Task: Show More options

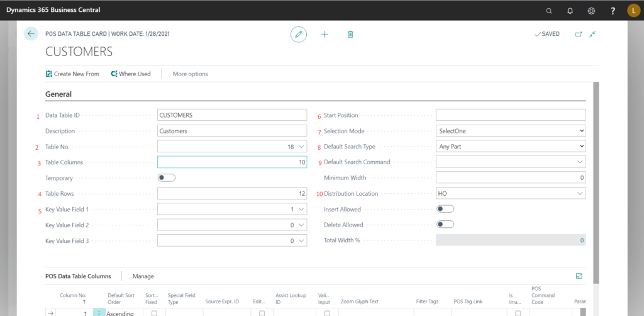Action: pyautogui.click(x=190, y=74)
